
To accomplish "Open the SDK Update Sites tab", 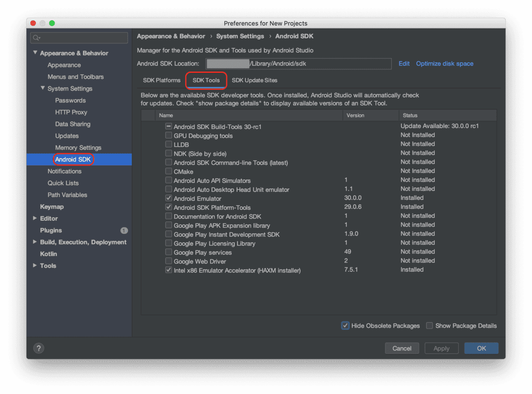I will pos(253,80).
